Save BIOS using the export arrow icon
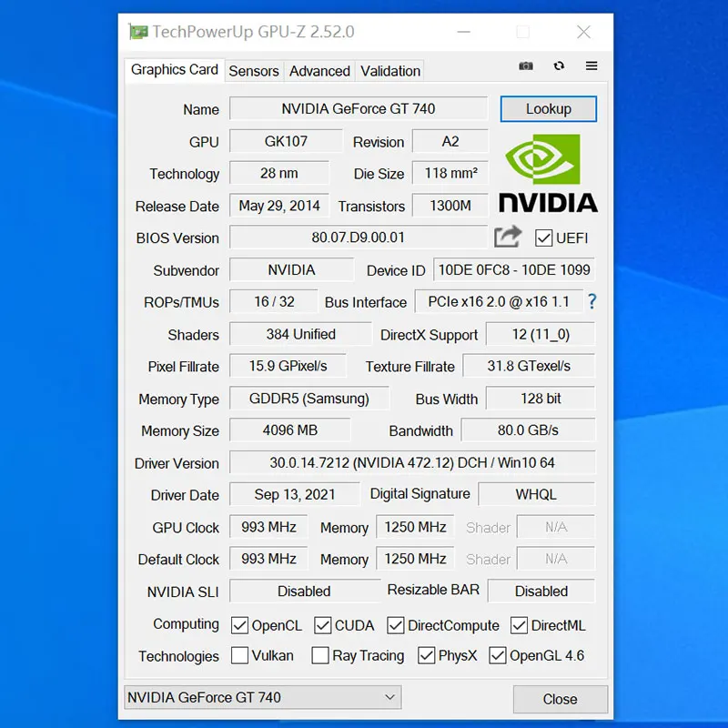This screenshot has height=728, width=728. click(x=508, y=236)
